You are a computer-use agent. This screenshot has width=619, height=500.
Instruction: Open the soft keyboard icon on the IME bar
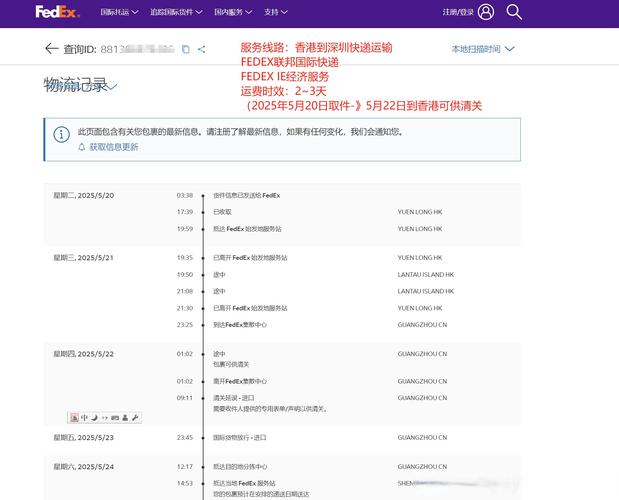tap(115, 418)
